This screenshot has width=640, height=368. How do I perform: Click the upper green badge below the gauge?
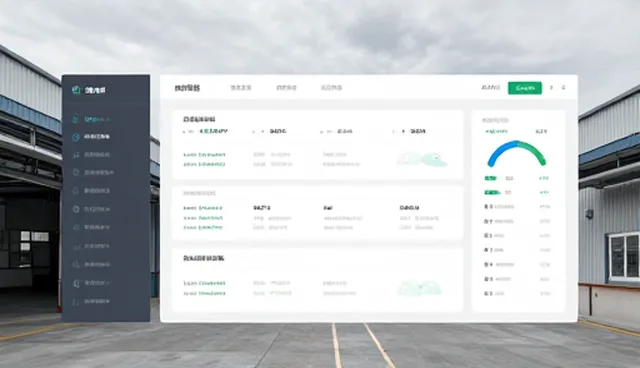point(490,178)
